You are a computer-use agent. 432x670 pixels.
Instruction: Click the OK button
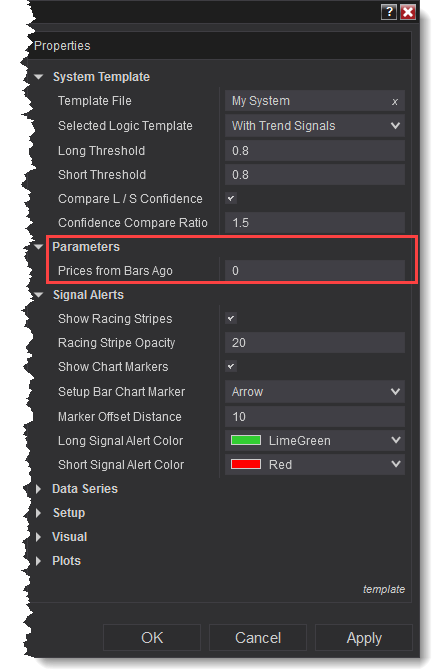click(x=152, y=638)
